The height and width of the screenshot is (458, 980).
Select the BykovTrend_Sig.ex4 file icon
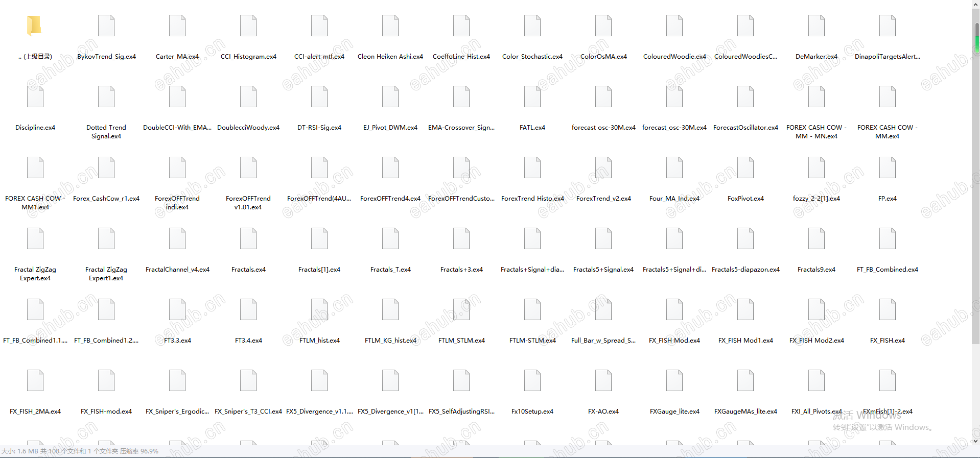[106, 26]
